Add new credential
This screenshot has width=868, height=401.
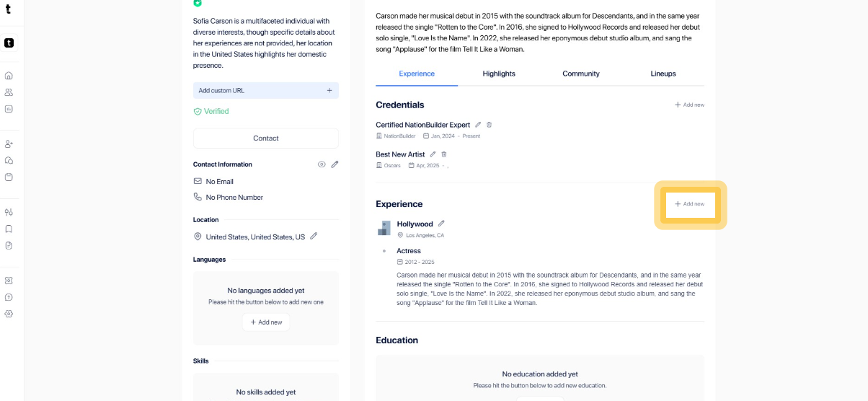coord(689,105)
